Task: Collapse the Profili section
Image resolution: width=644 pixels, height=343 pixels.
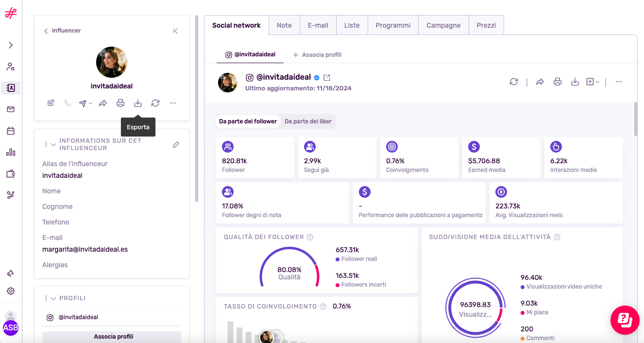Action: click(x=53, y=298)
